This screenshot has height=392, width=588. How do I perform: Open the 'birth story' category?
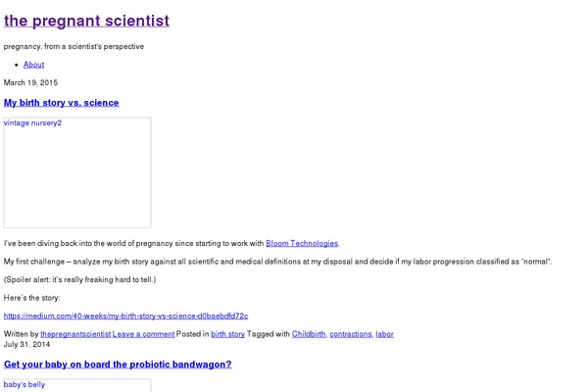coord(228,334)
